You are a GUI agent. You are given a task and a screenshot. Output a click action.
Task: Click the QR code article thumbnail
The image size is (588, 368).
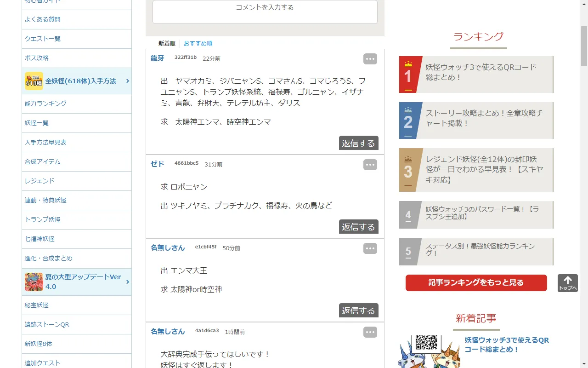pos(429,352)
